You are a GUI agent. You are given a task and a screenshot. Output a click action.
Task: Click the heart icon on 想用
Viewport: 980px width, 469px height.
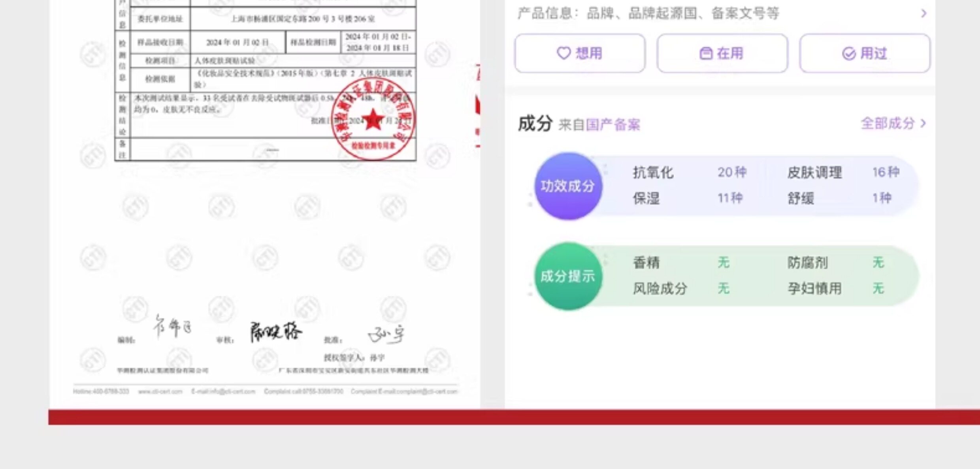tap(563, 53)
